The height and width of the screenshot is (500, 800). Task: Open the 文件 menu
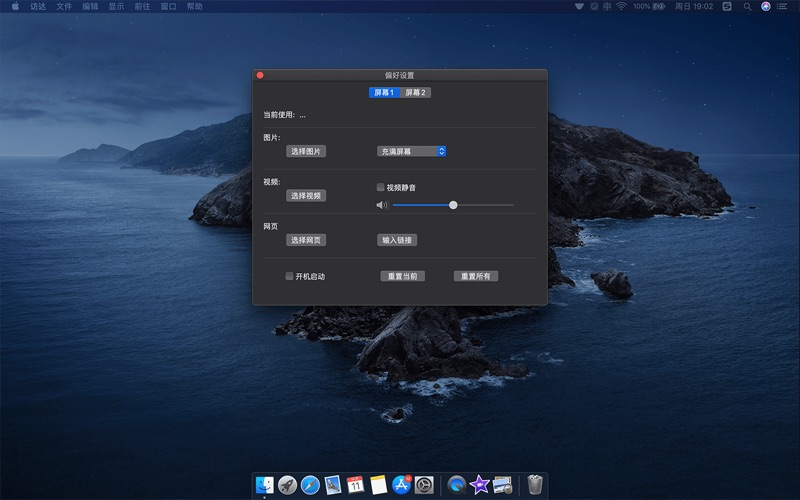(x=64, y=6)
